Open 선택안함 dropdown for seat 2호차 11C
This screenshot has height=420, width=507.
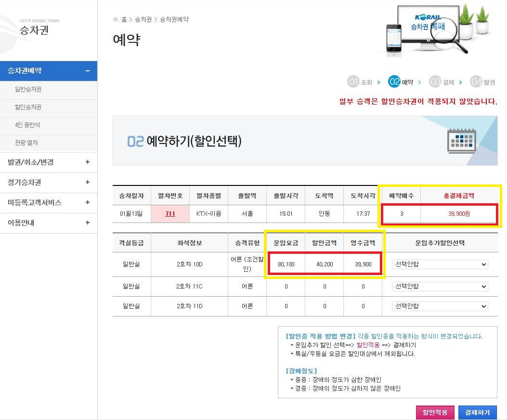tap(440, 286)
